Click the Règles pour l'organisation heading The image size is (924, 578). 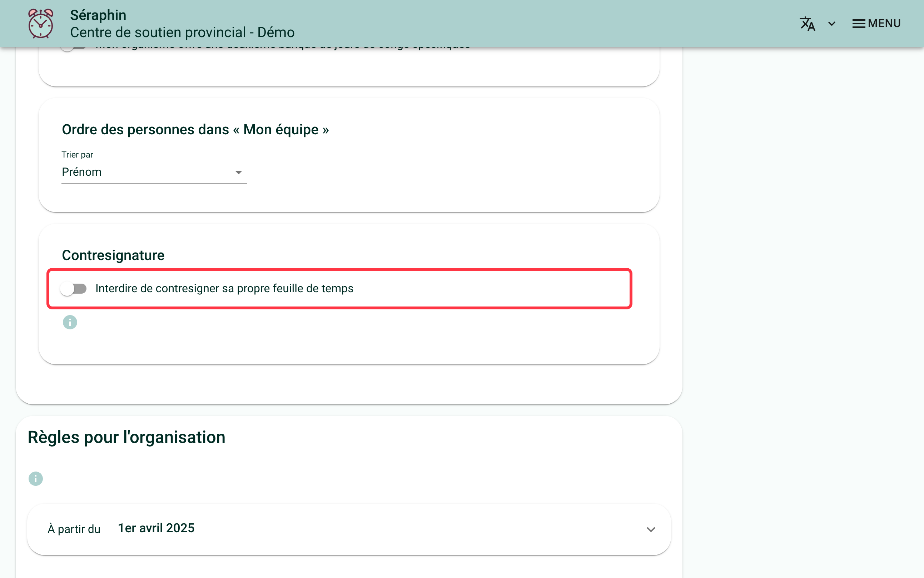[x=126, y=437]
